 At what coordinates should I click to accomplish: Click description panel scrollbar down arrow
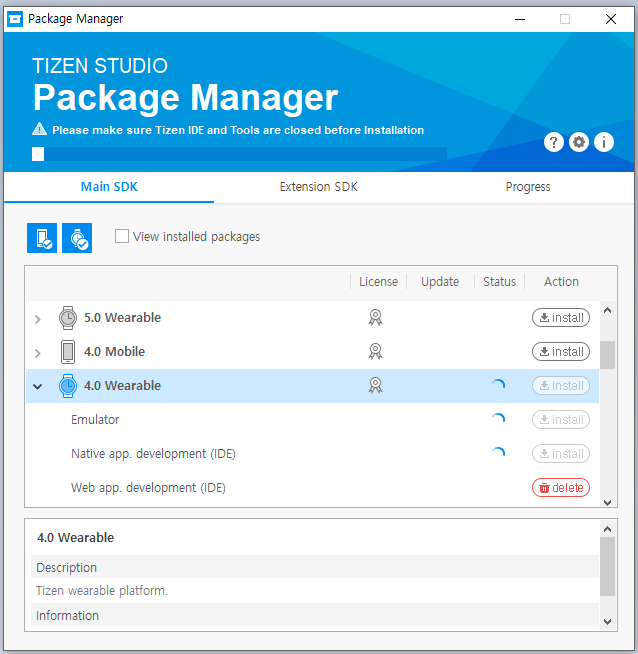point(608,621)
